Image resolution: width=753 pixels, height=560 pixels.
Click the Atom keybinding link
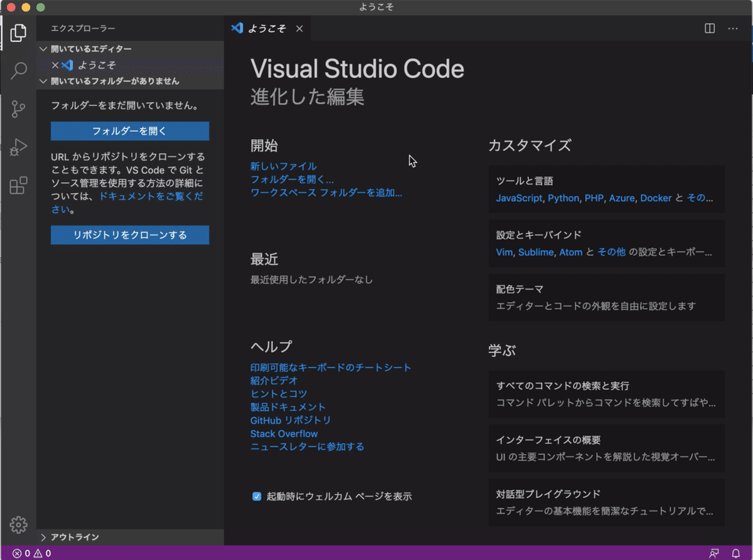[x=571, y=252]
